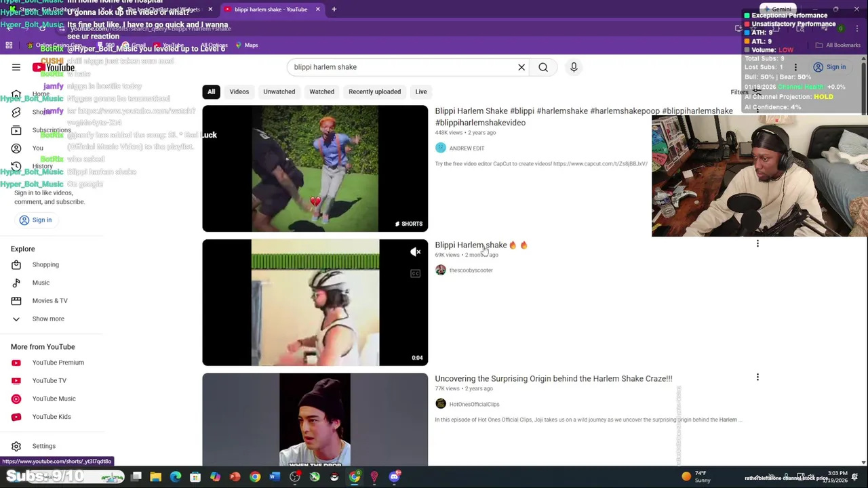Select the Unwatched filter chip
The height and width of the screenshot is (488, 868).
279,91
